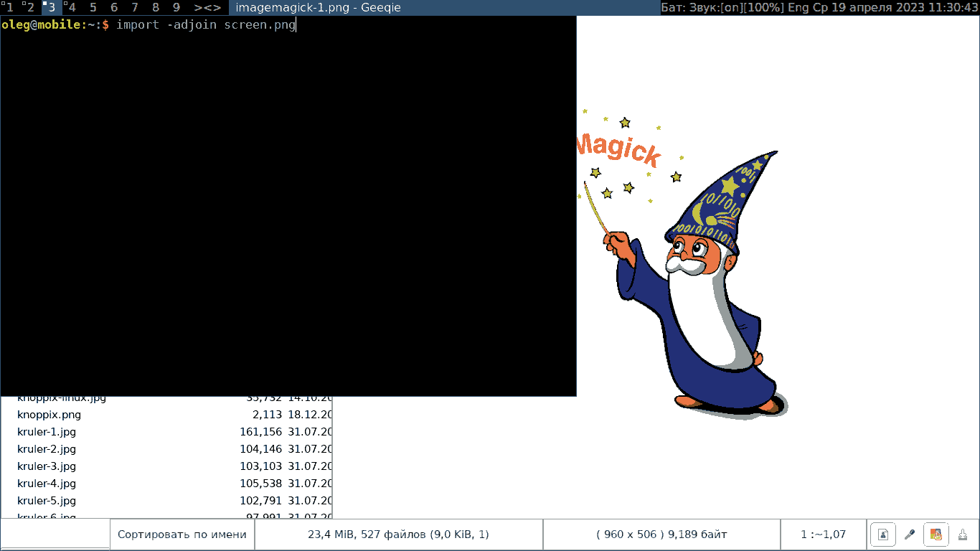Switch to workspace 2 tag
Viewport: 980px width, 551px height.
point(30,8)
